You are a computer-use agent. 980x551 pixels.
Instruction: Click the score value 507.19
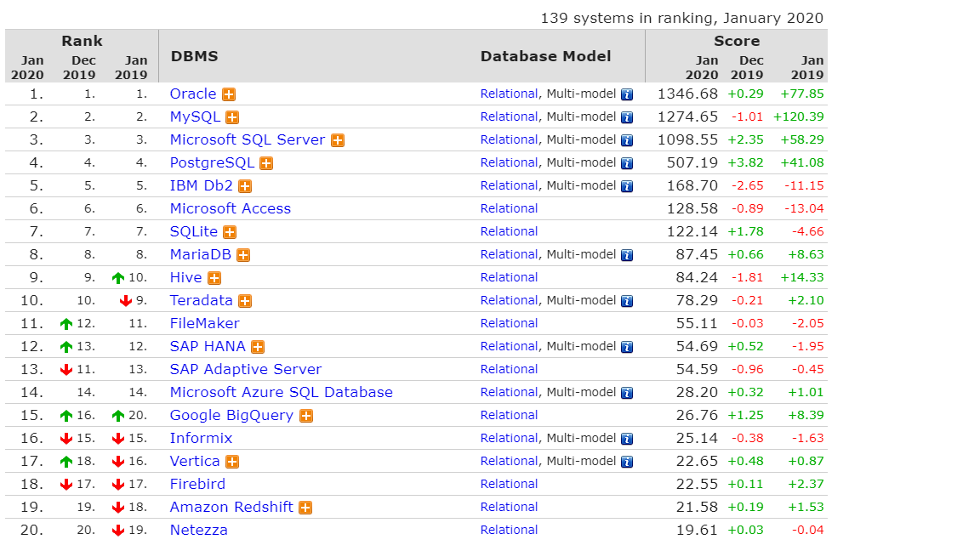pyautogui.click(x=692, y=163)
